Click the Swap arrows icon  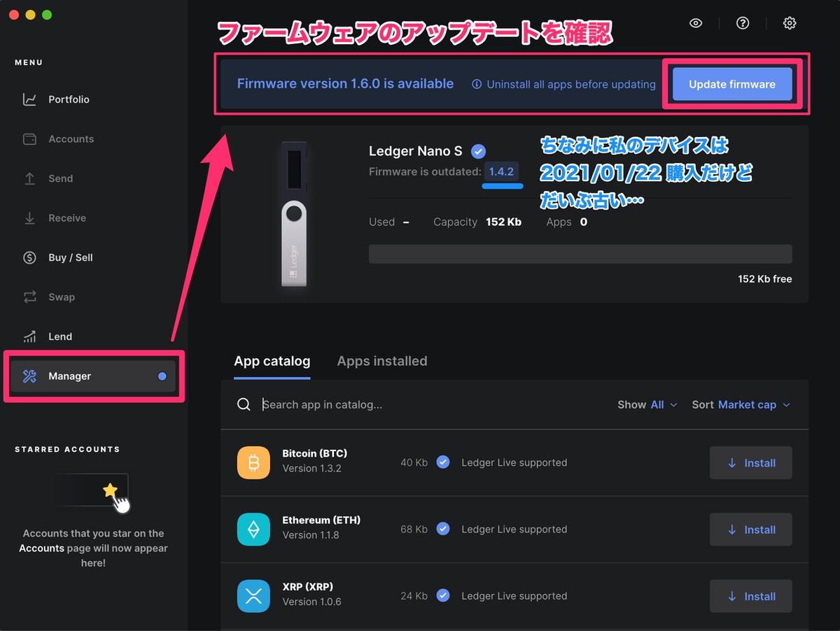click(29, 297)
